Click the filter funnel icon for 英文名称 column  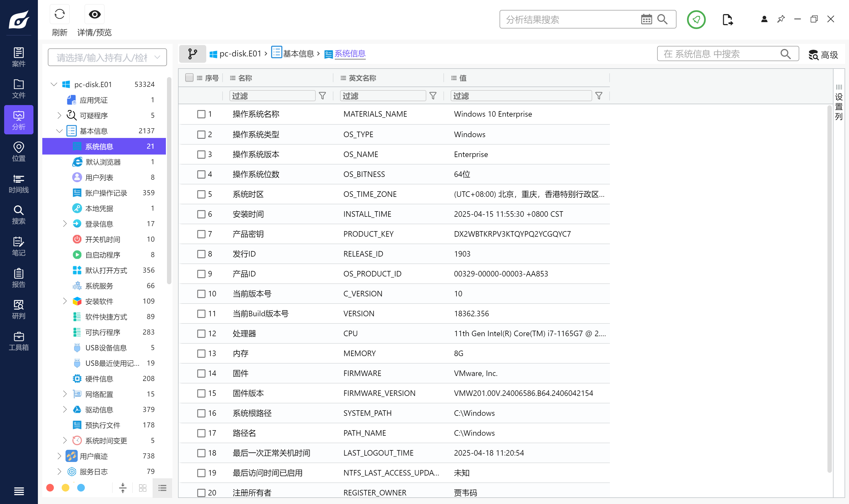point(433,96)
